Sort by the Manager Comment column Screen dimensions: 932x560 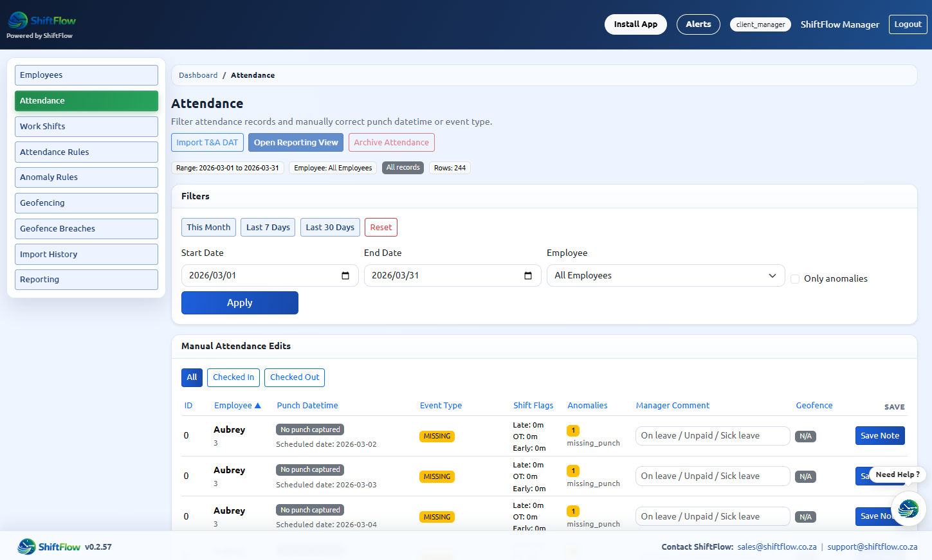(x=673, y=406)
